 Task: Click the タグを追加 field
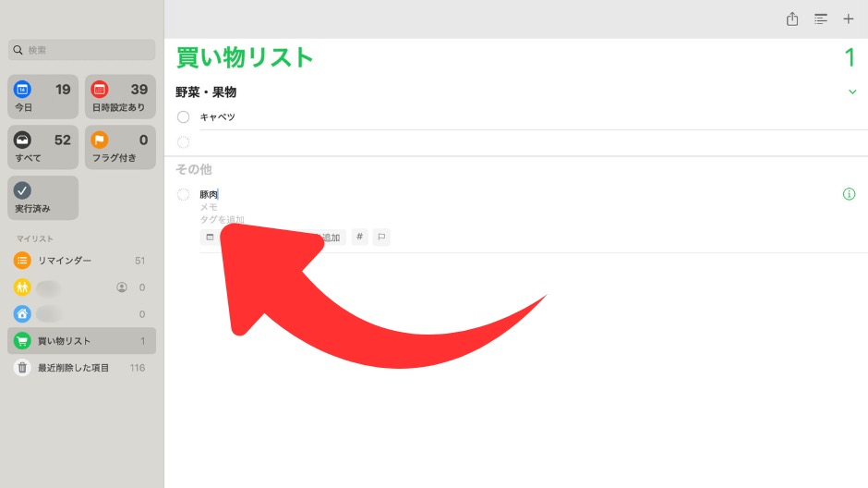(222, 219)
